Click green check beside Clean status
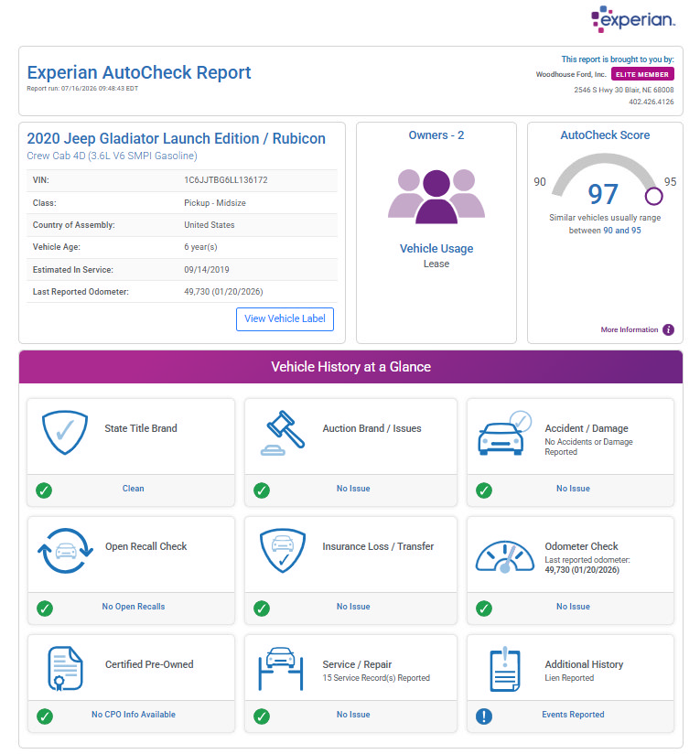 tap(44, 490)
